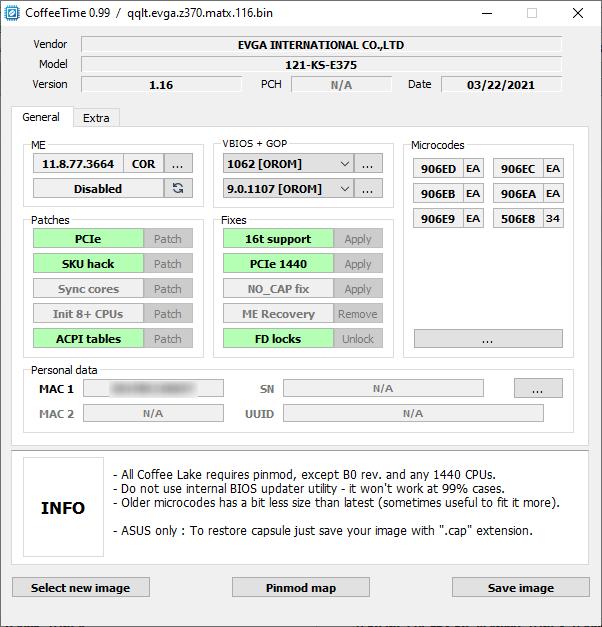Click the green SKU hack status
Screen dimensions: 602x627
pyautogui.click(x=88, y=264)
